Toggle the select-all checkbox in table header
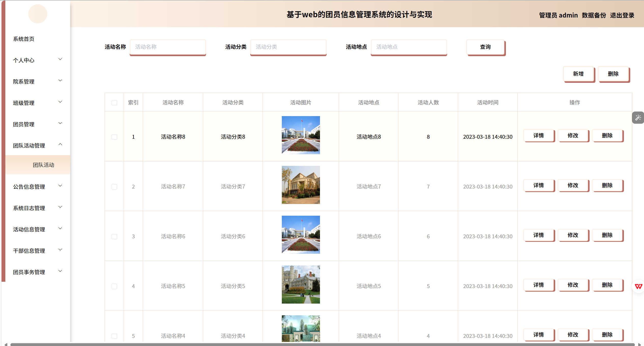This screenshot has height=346, width=644. [114, 103]
